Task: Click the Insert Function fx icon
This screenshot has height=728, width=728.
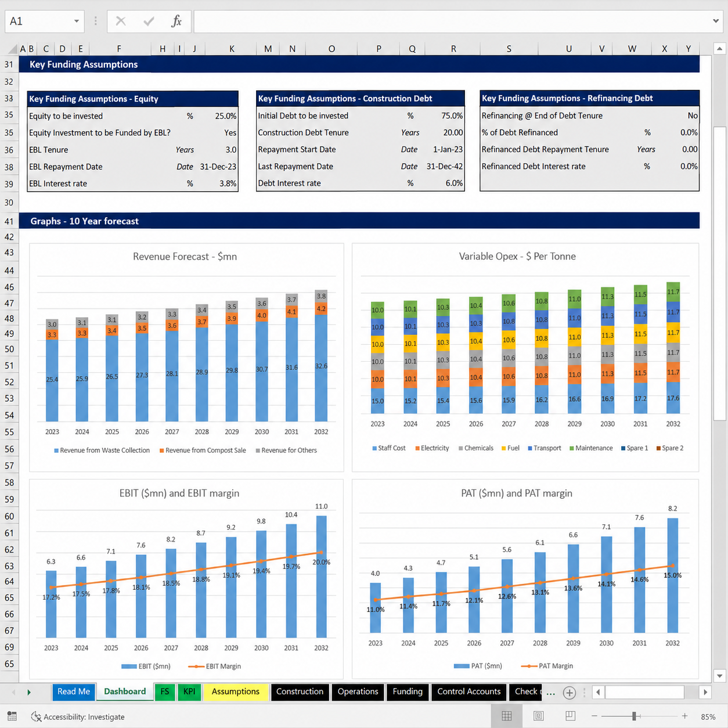Action: click(176, 21)
